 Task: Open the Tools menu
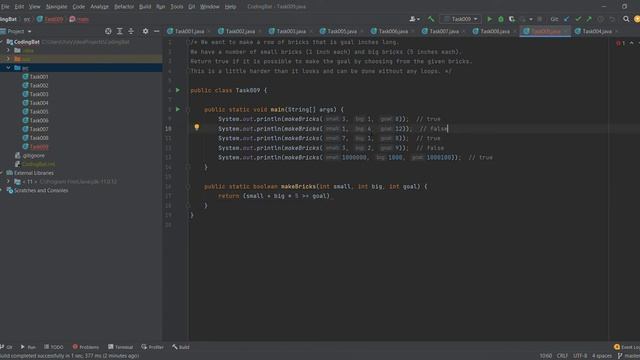(176, 7)
